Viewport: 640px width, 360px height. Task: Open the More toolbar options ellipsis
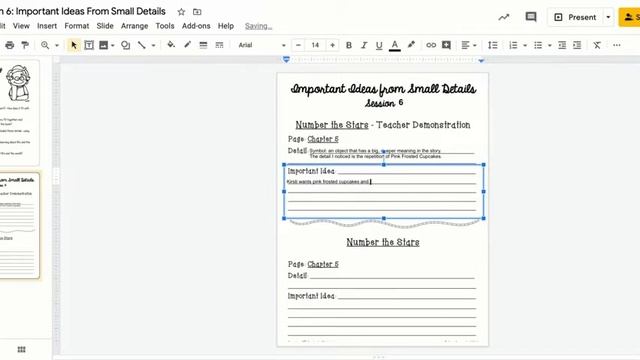tap(617, 45)
